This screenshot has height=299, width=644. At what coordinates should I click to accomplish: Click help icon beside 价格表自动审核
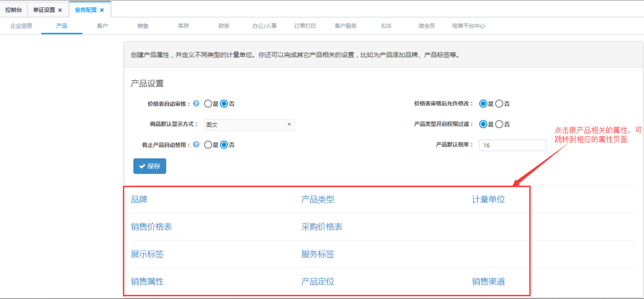(196, 103)
